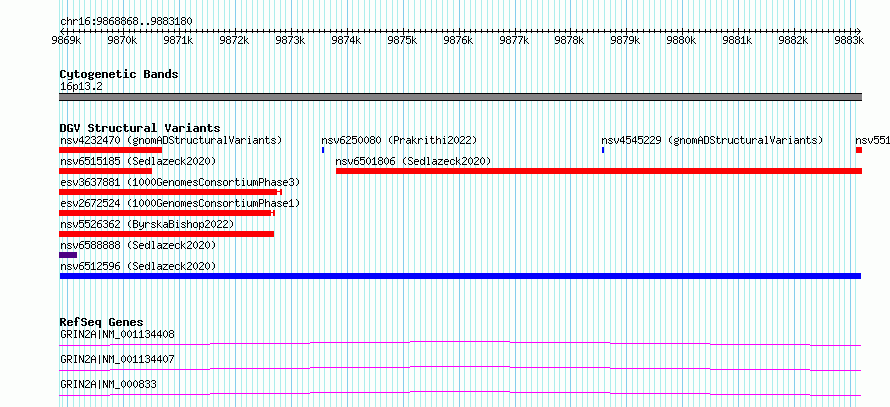Select the nsv4545229 small blue marker
This screenshot has width=890, height=407.
603,150
